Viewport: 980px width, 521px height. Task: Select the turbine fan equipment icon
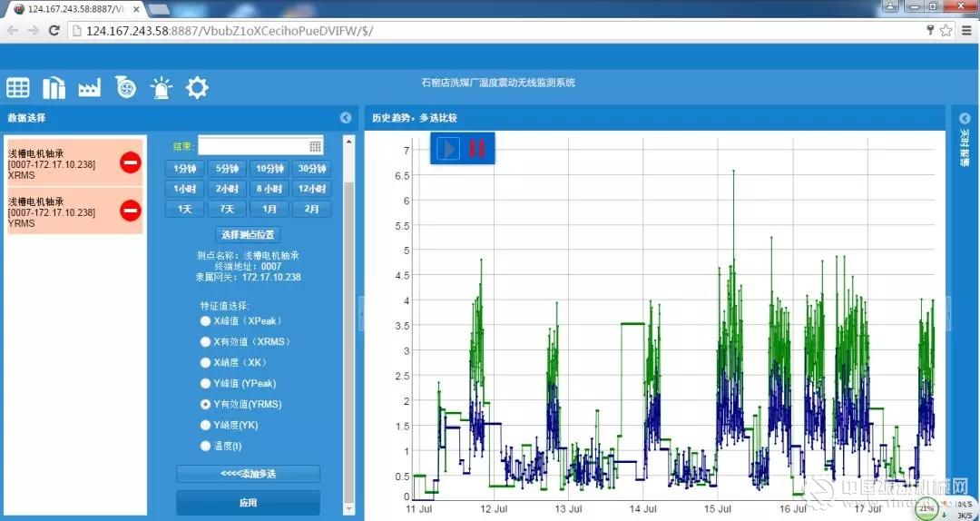coord(125,87)
